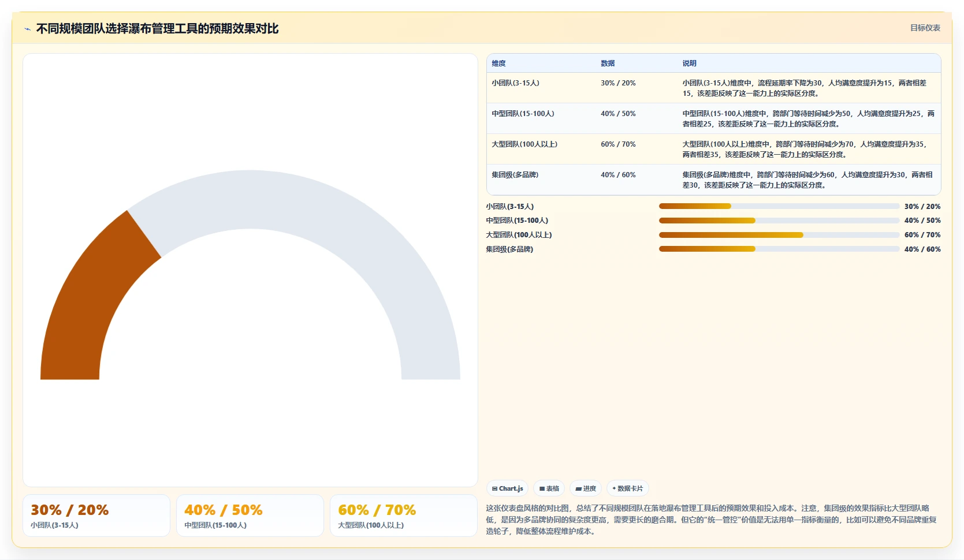Select table cell 小团队(3-15人)
This screenshot has height=560, width=964.
pos(515,83)
